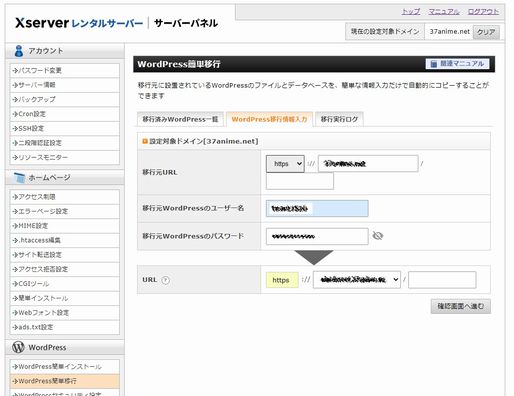Open access restriction settings
The width and height of the screenshot is (514, 396).
click(65, 197)
